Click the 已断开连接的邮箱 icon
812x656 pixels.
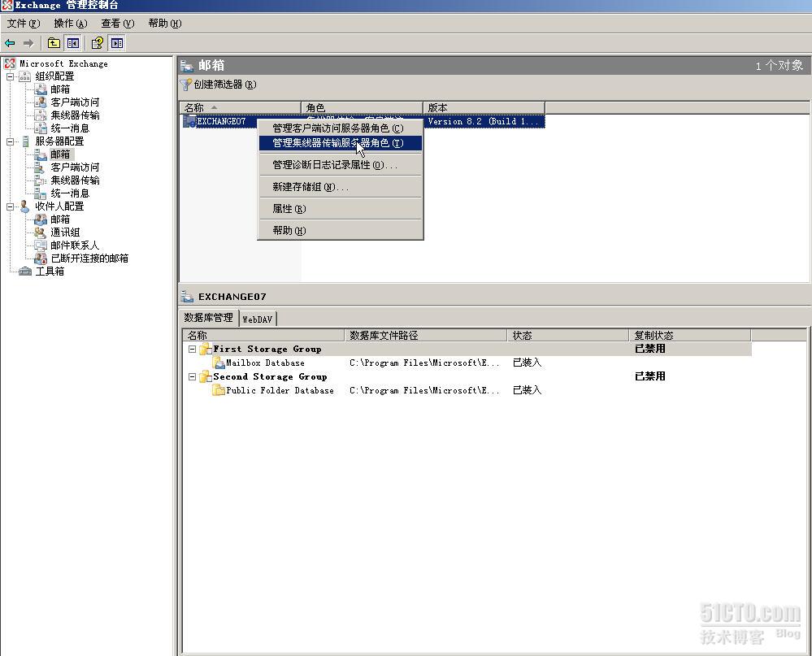tap(41, 258)
